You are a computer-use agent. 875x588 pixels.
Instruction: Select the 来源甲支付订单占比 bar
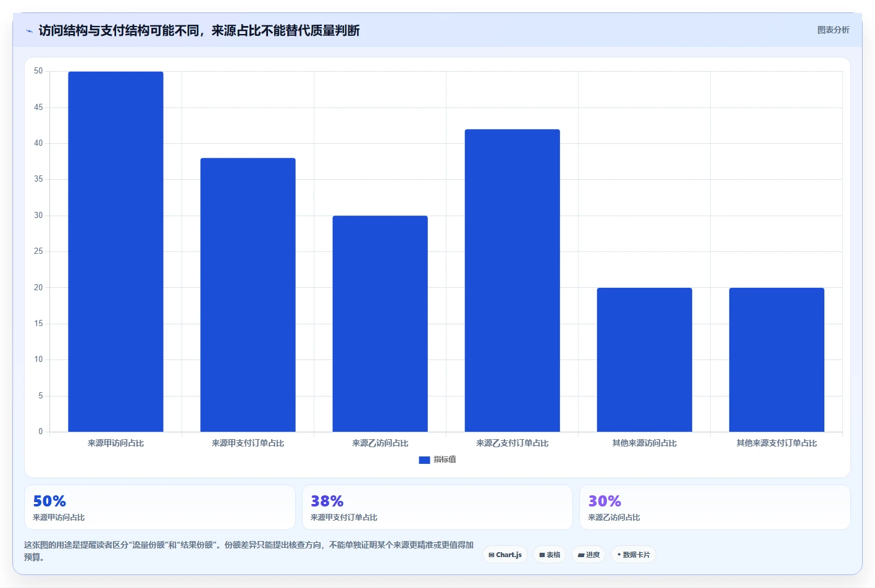point(248,295)
